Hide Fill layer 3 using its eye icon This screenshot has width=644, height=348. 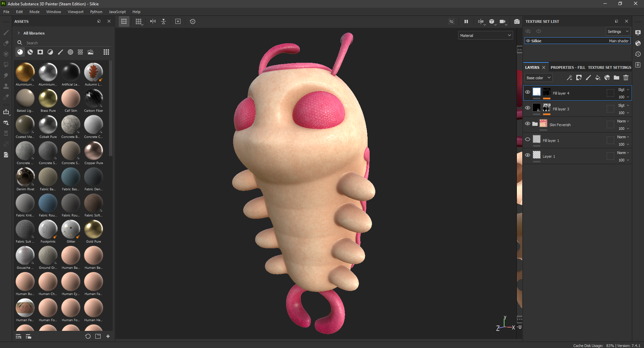[x=528, y=108]
